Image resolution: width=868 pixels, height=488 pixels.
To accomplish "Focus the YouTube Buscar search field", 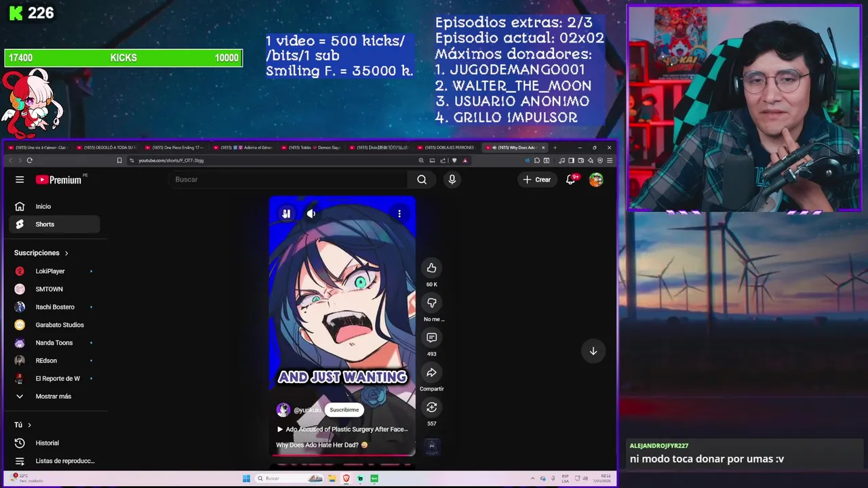I will pos(288,180).
